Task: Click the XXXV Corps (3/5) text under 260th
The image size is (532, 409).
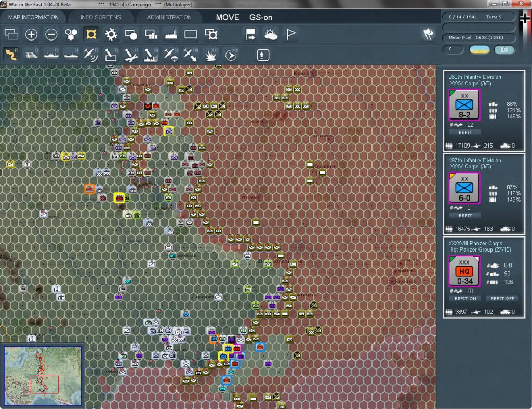Action: coord(470,84)
